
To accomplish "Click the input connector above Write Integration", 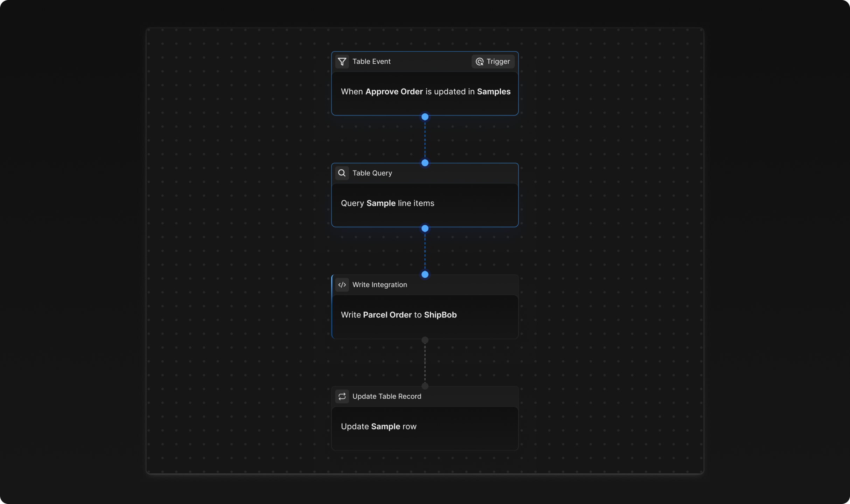I will coord(425,274).
